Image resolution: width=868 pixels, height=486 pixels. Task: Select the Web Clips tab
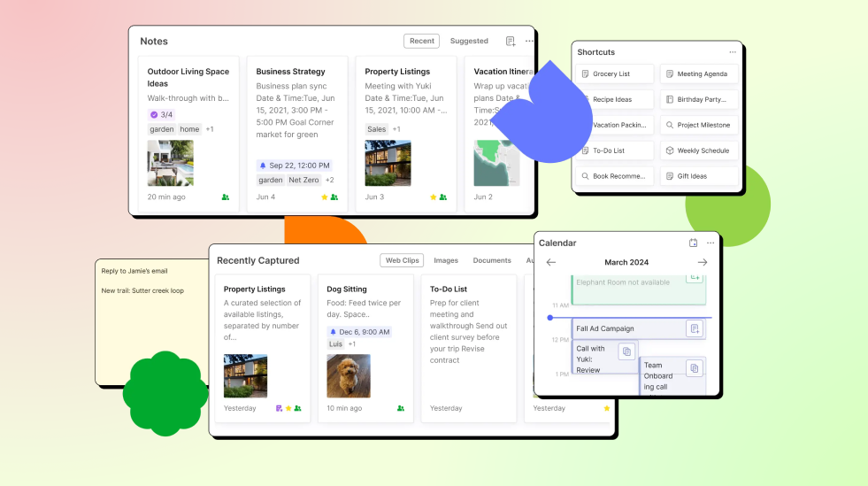(x=402, y=260)
